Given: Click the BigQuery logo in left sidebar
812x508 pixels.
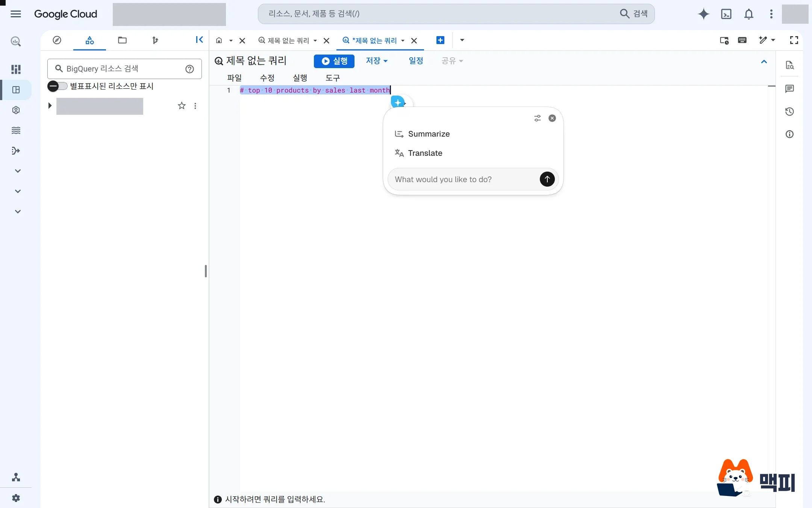Looking at the screenshot, I should tap(16, 41).
